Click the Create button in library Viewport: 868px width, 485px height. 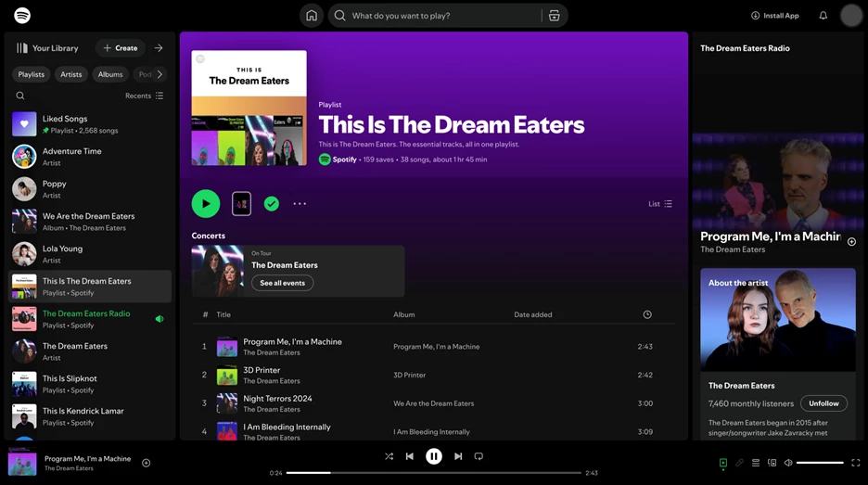tap(121, 48)
